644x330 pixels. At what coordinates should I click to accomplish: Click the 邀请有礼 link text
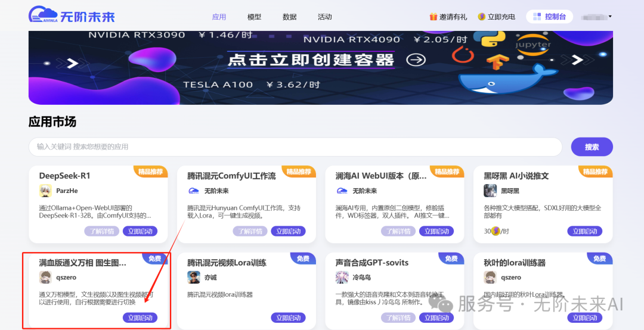tap(453, 17)
